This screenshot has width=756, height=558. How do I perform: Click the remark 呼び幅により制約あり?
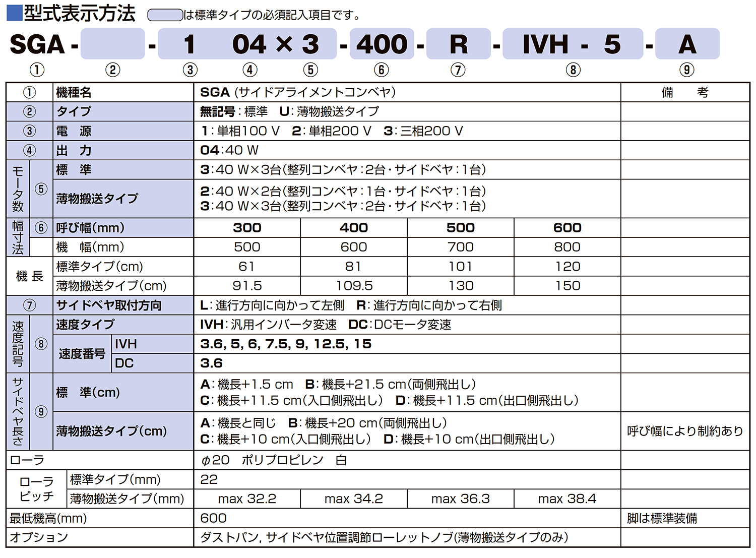click(685, 431)
